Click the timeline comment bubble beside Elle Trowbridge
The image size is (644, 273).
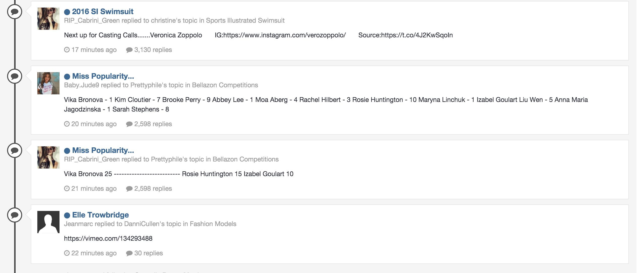point(15,215)
